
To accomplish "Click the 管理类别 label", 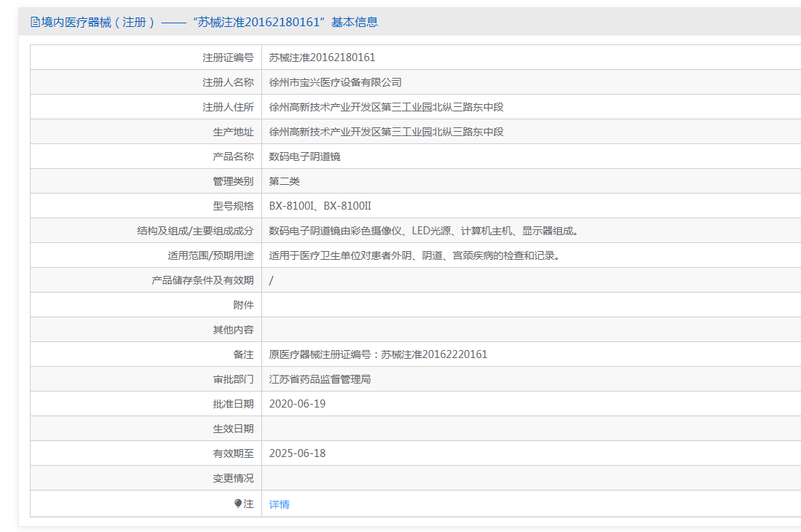I will pyautogui.click(x=233, y=181).
